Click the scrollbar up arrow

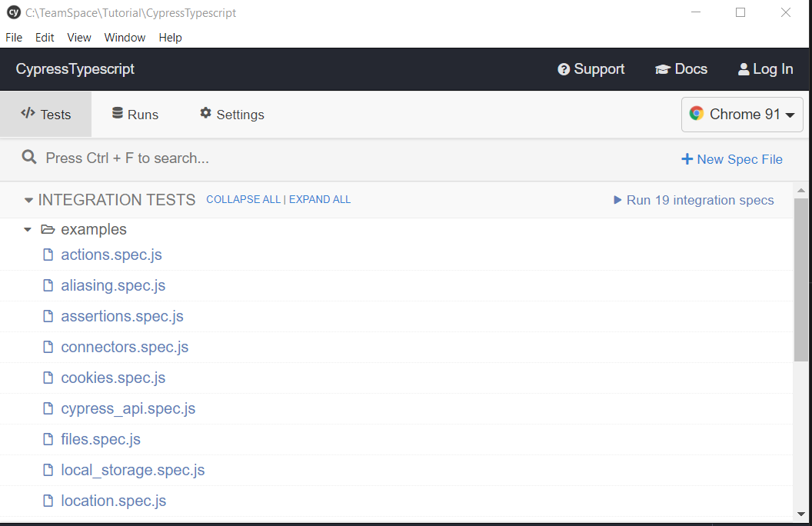(801, 190)
